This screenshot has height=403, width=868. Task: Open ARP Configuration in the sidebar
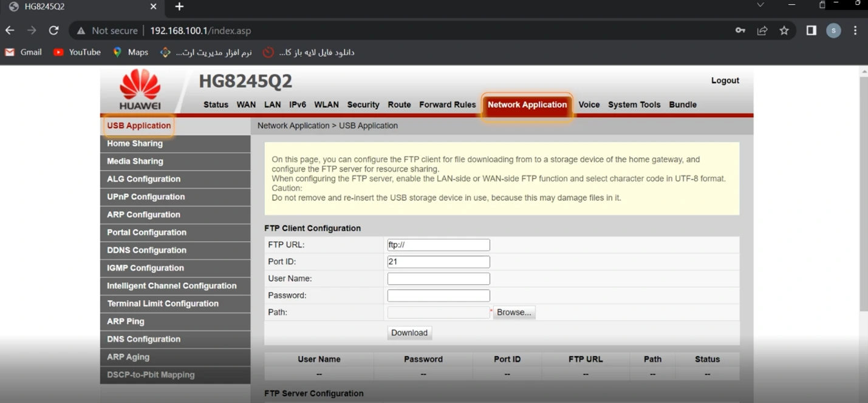pos(175,215)
